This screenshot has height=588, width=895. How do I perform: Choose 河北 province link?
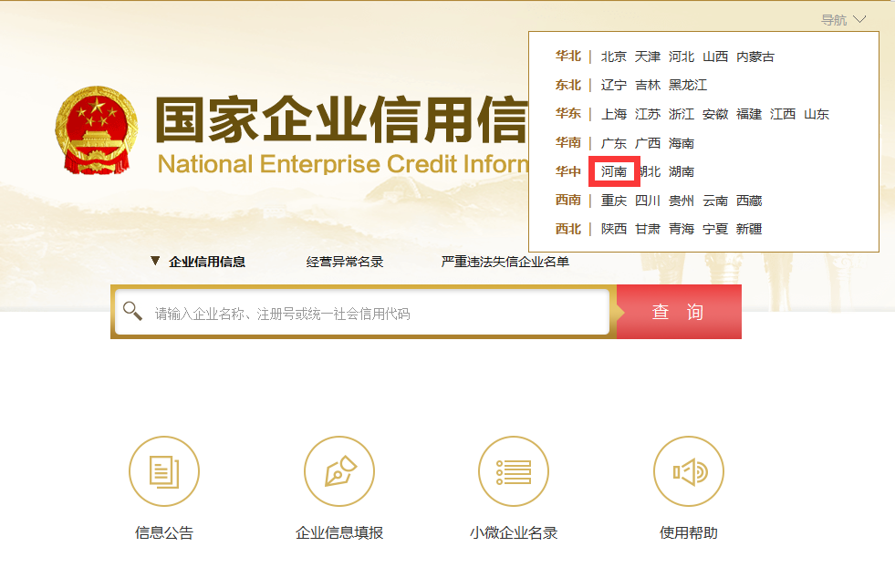click(x=682, y=57)
